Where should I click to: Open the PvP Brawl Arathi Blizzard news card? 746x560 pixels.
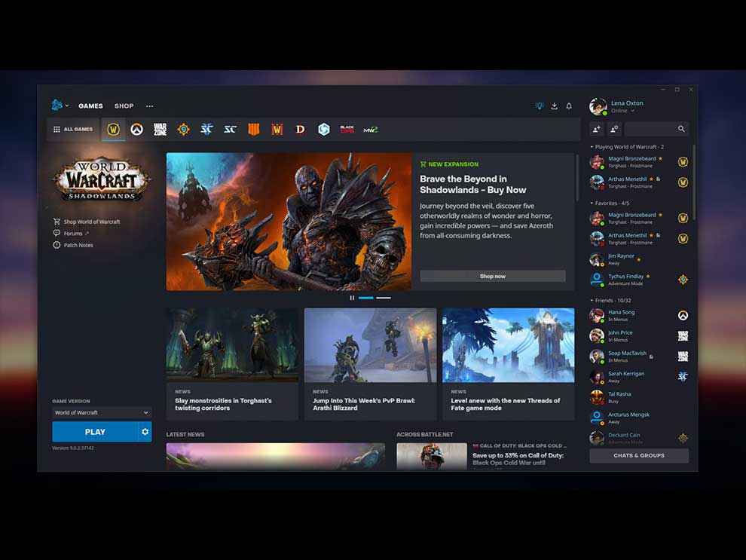(370, 364)
